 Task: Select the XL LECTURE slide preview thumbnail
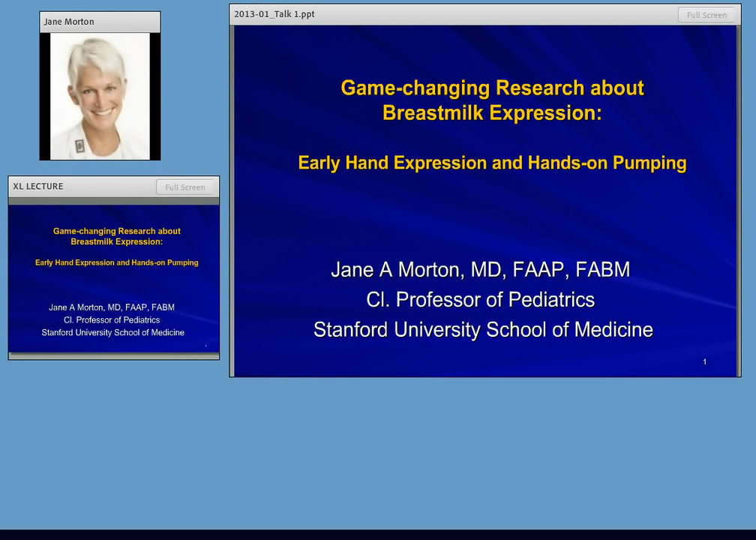[114, 278]
